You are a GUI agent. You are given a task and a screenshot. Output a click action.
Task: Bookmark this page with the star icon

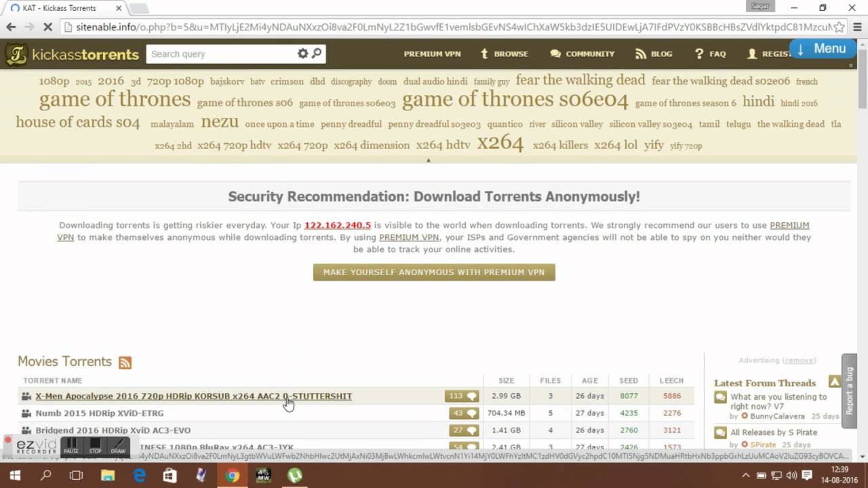point(840,27)
